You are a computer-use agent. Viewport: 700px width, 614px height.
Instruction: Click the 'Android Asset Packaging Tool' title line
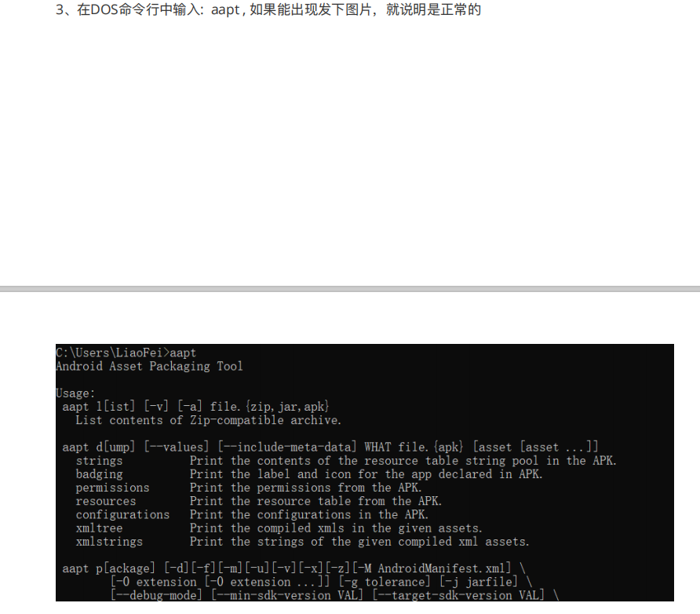pos(149,367)
